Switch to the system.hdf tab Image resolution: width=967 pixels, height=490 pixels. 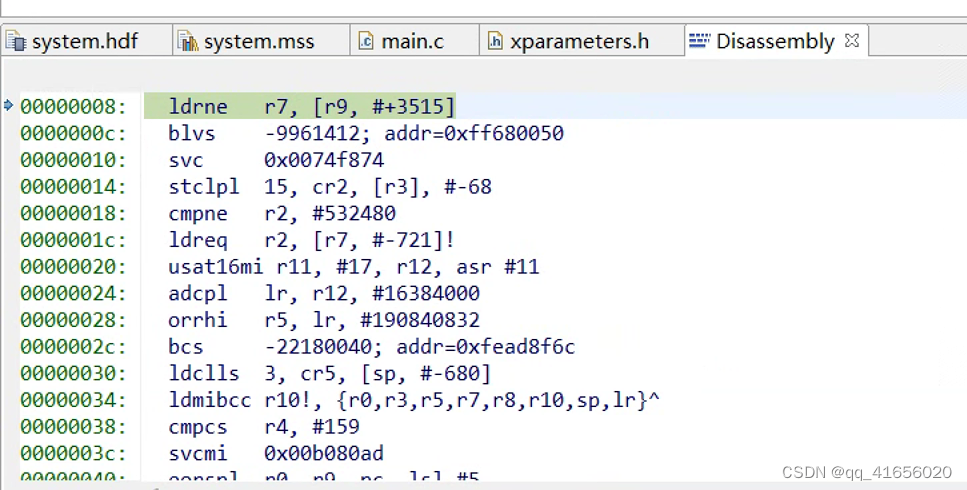85,41
